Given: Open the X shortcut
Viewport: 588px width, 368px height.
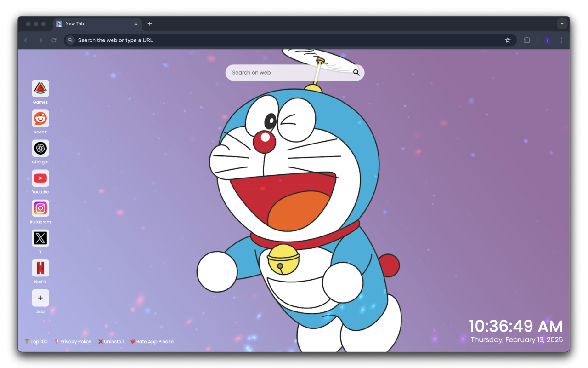Looking at the screenshot, I should tap(40, 238).
